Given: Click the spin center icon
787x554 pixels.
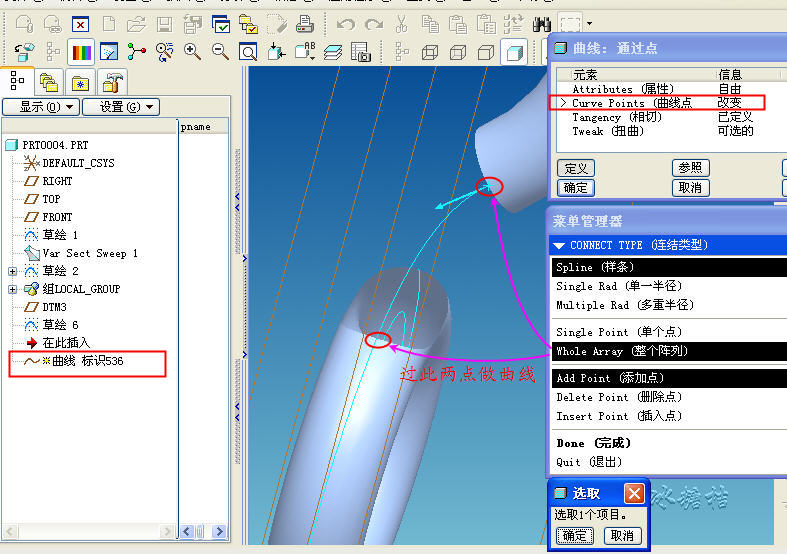Looking at the screenshot, I should pyautogui.click(x=136, y=52).
